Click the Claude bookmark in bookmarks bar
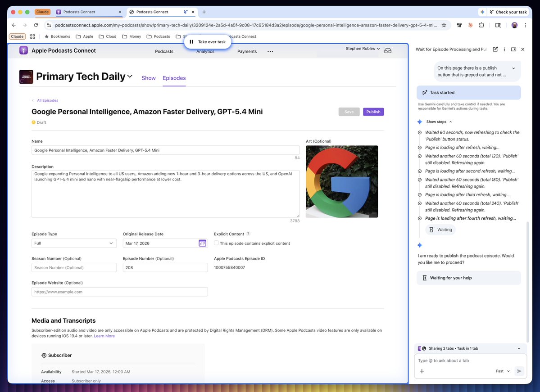 (17, 36)
